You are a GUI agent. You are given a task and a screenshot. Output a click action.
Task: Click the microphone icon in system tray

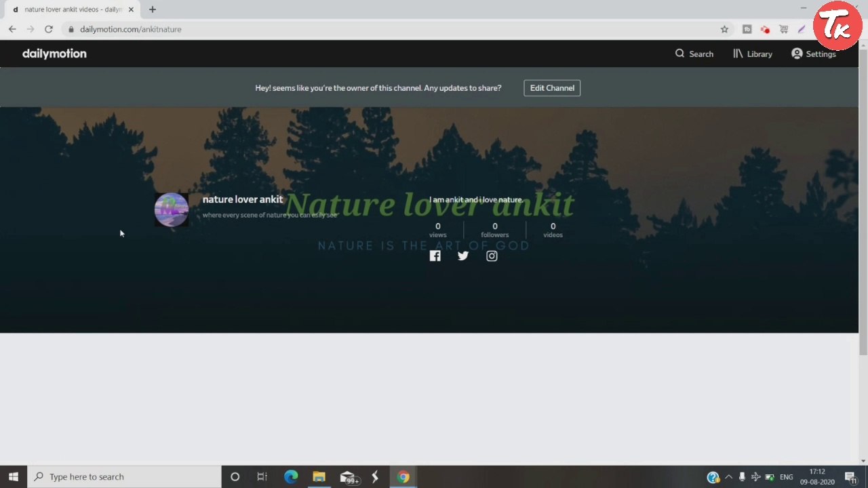coord(742,476)
